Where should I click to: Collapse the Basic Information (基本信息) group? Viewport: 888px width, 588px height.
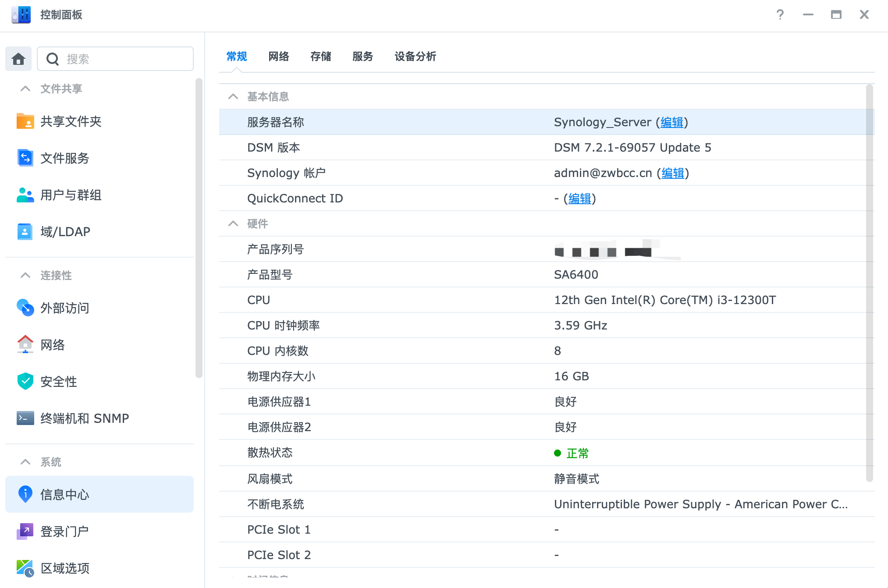pos(233,96)
